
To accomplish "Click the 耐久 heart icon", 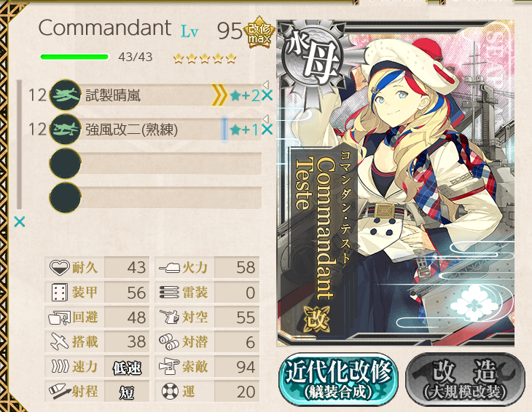I will point(59,268).
